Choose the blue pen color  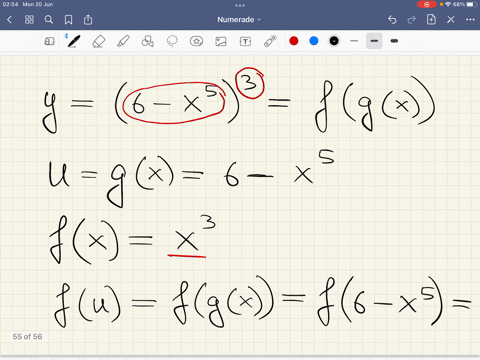coord(314,41)
